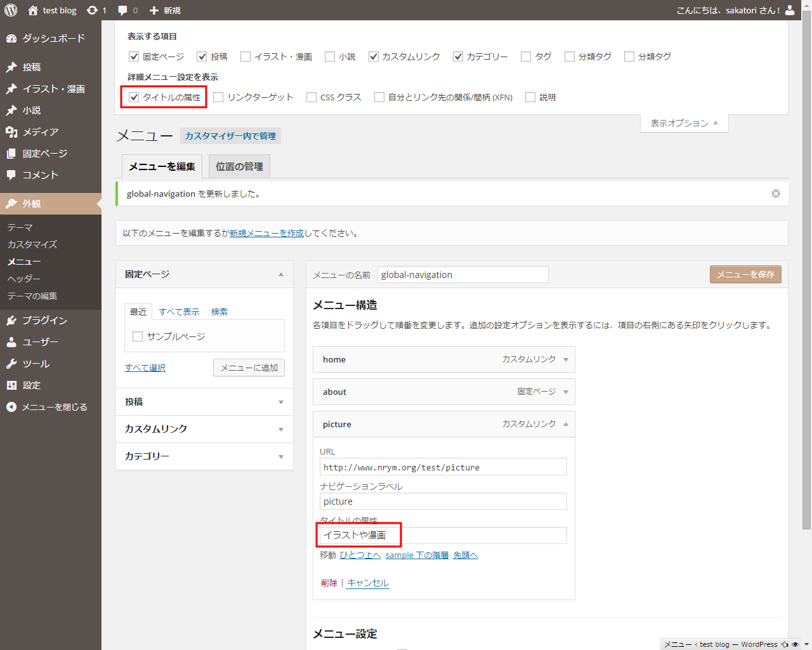Open メディア in the sidebar
The width and height of the screenshot is (812, 650).
pyautogui.click(x=40, y=132)
